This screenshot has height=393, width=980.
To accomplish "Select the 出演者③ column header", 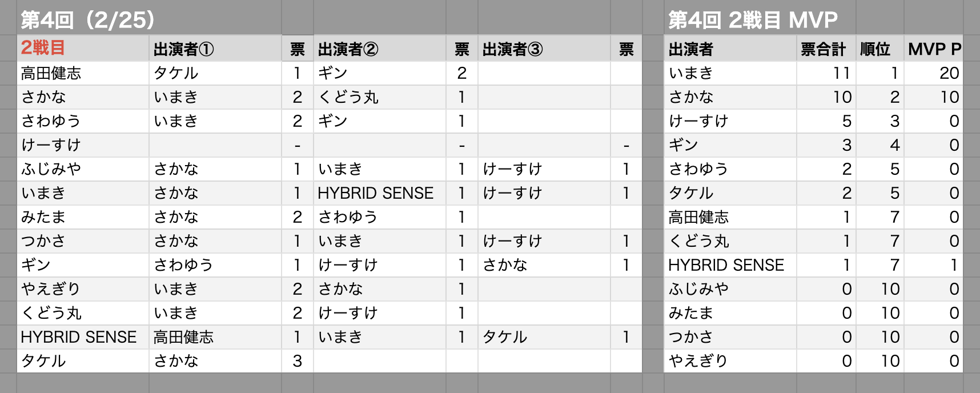I will click(x=544, y=49).
